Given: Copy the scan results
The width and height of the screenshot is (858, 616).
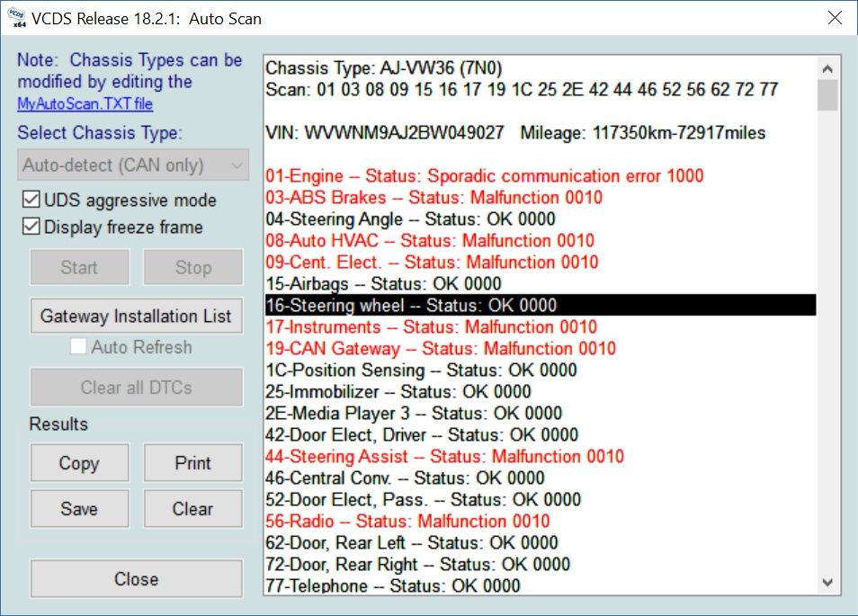Looking at the screenshot, I should pos(80,463).
